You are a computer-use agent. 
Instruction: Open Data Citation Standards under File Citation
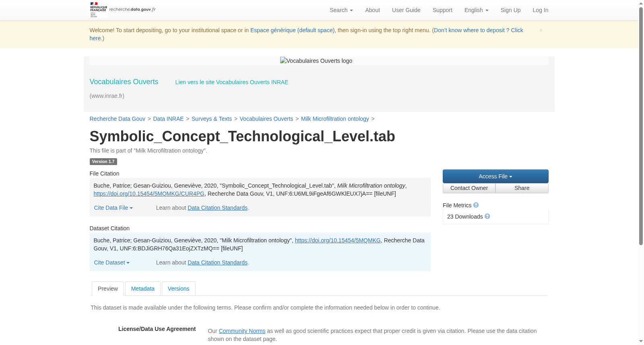coord(217,208)
